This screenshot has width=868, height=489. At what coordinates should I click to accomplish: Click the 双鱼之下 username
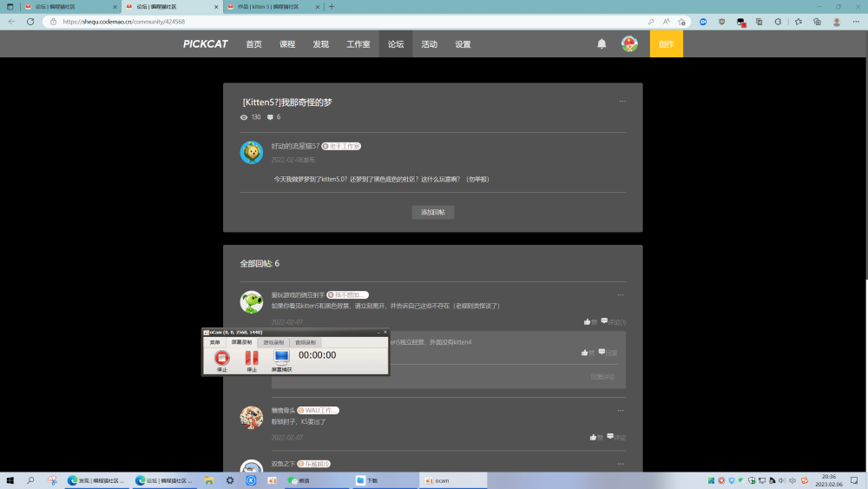[283, 464]
